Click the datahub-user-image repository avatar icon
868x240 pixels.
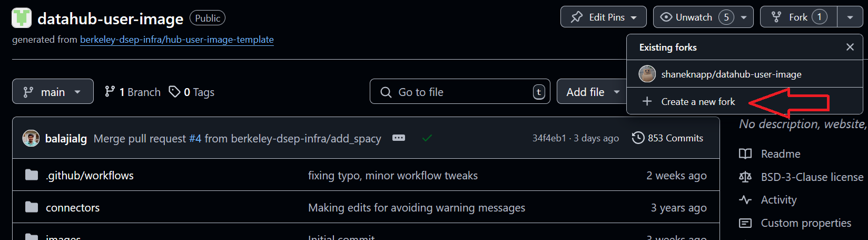tap(22, 18)
